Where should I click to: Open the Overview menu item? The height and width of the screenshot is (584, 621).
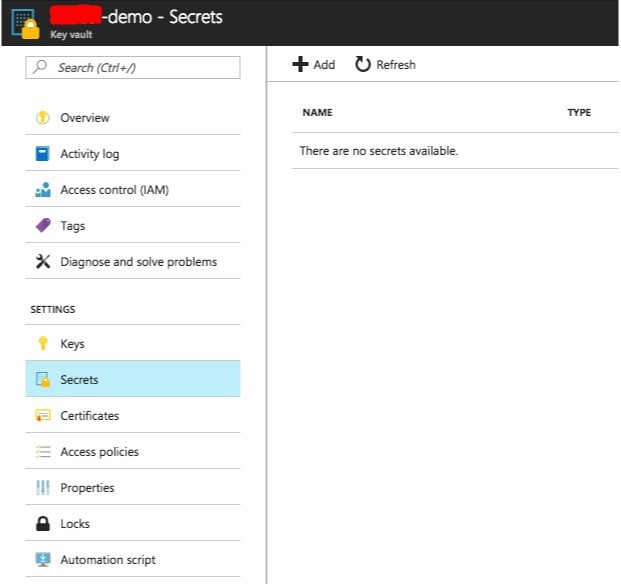pos(133,118)
